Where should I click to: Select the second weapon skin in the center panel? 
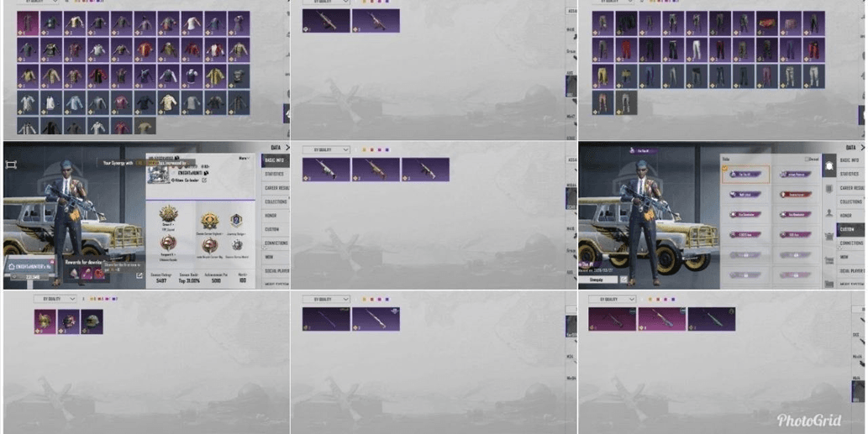[x=376, y=170]
